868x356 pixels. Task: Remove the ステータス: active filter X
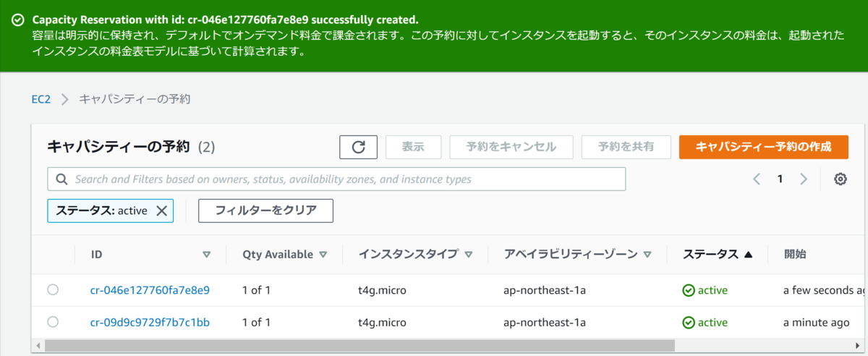tap(161, 211)
